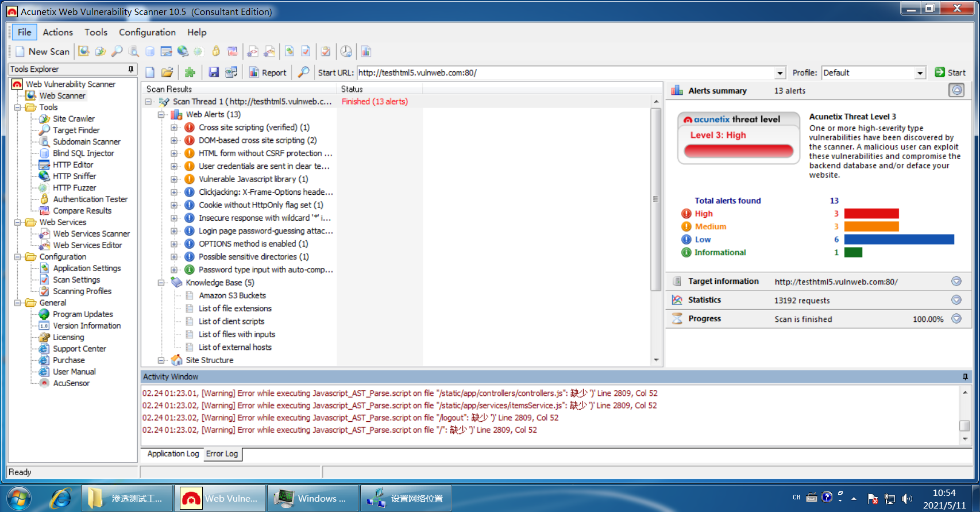Open the HTTP Editor toolbar icon
The width and height of the screenshot is (980, 512).
(166, 52)
